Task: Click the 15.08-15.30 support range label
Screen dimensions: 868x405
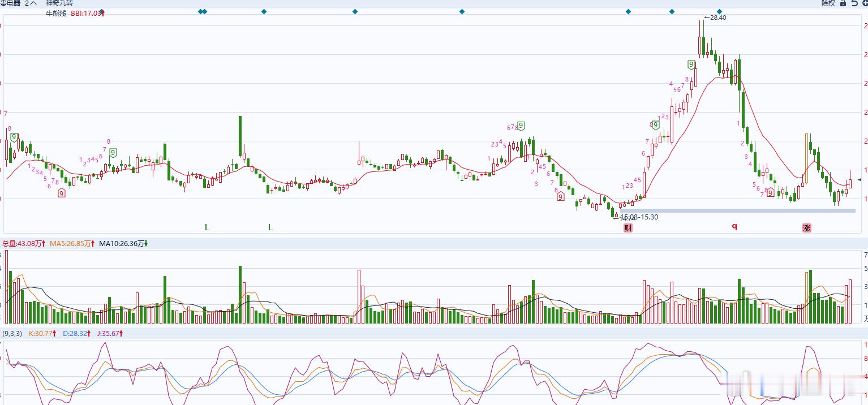Action: (x=639, y=217)
